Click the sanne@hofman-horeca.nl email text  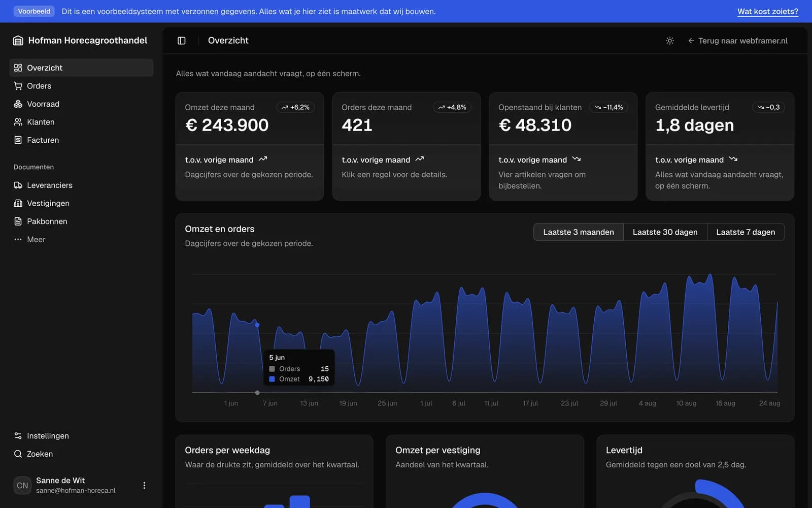(76, 491)
